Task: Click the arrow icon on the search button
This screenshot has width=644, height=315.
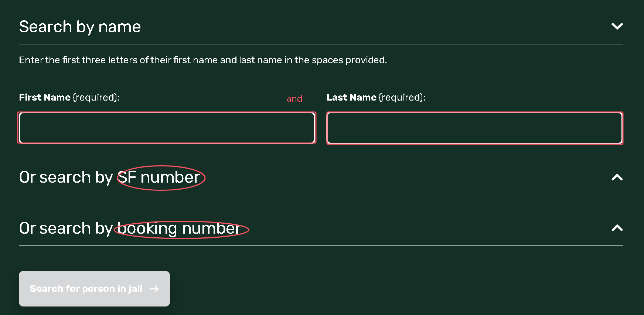Action: pos(154,289)
